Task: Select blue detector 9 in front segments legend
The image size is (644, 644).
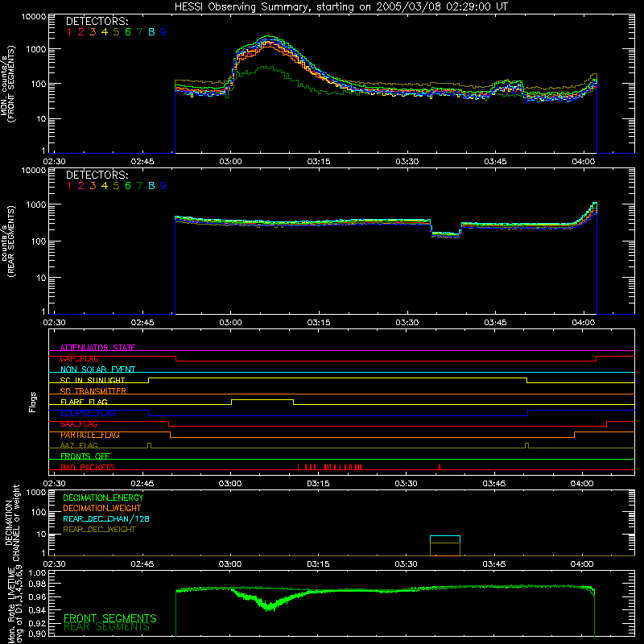Action: [x=163, y=32]
